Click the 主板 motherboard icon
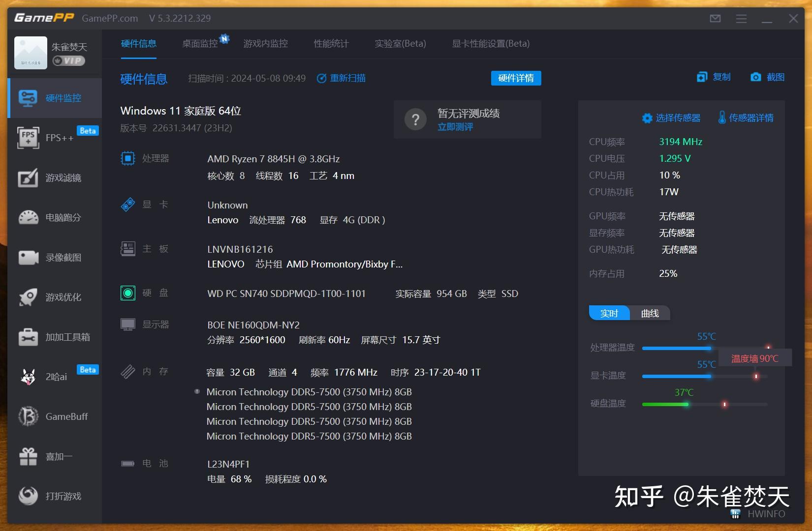This screenshot has width=812, height=531. [127, 249]
